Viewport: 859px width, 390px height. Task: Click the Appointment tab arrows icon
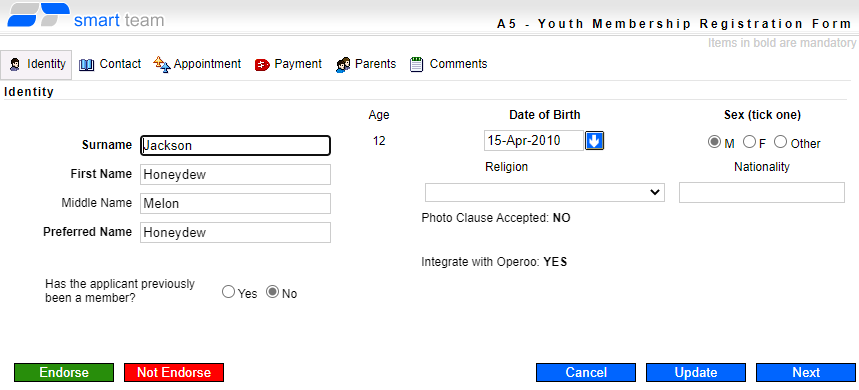tap(162, 65)
